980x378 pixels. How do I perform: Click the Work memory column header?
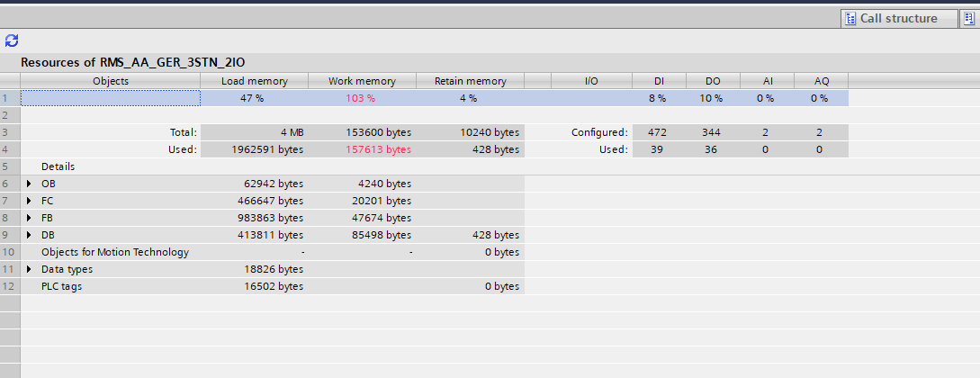(362, 81)
